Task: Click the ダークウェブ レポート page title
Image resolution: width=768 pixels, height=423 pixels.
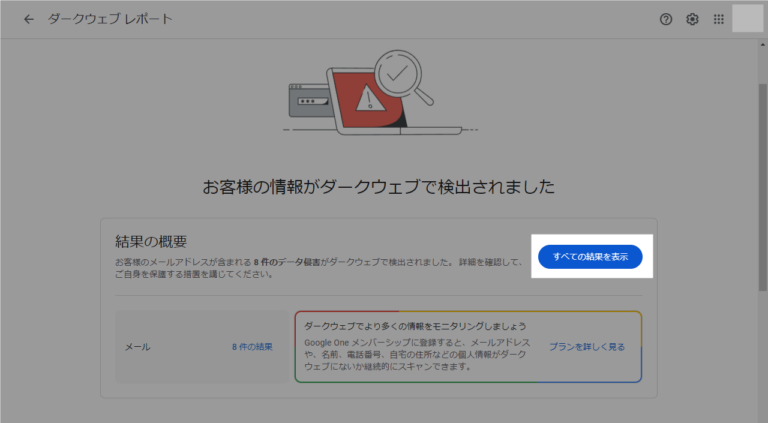Action: coord(110,19)
